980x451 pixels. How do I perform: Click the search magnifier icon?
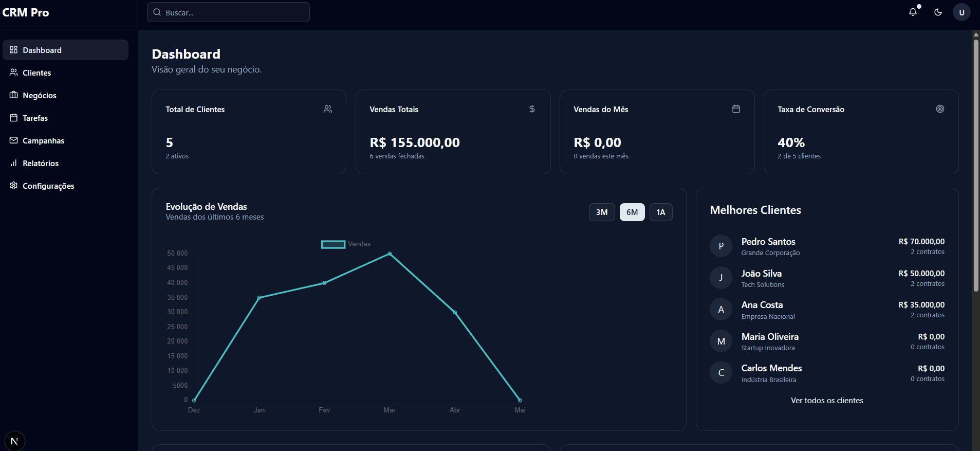pyautogui.click(x=157, y=12)
